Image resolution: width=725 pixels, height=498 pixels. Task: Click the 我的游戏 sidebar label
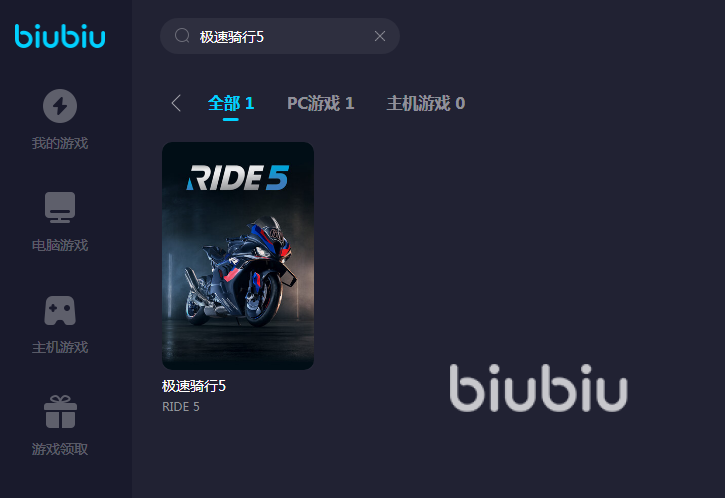click(60, 143)
